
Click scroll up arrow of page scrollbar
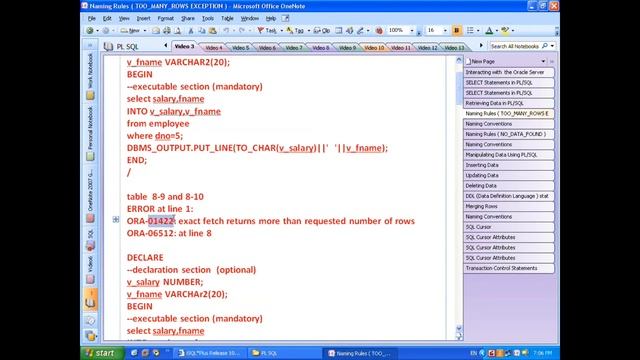(x=459, y=60)
